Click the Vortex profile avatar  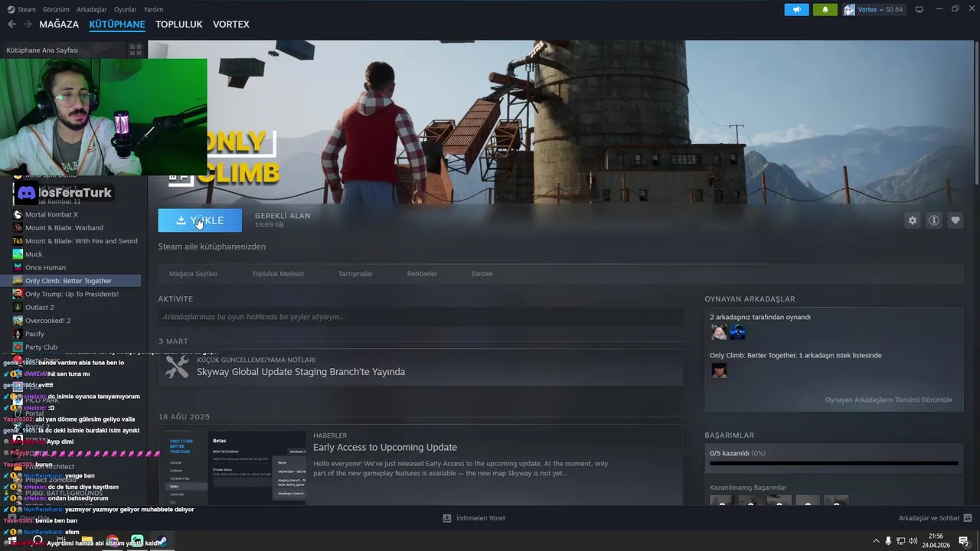[x=849, y=10]
